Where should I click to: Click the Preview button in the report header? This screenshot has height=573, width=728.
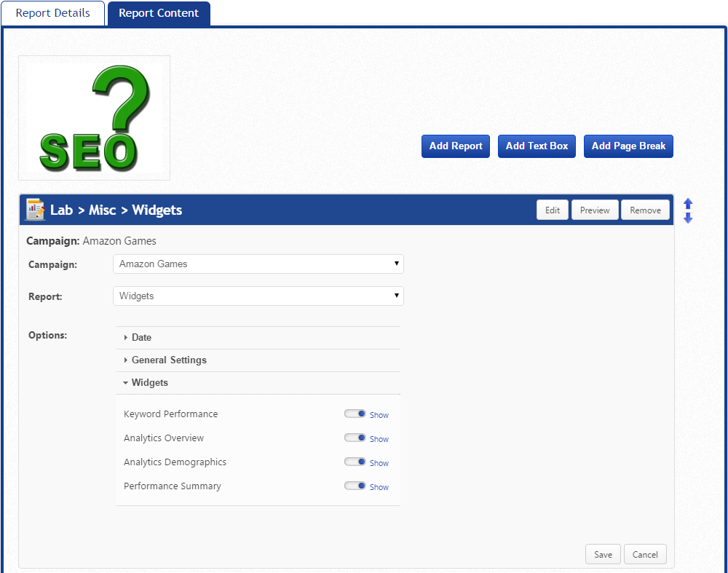[x=595, y=210]
